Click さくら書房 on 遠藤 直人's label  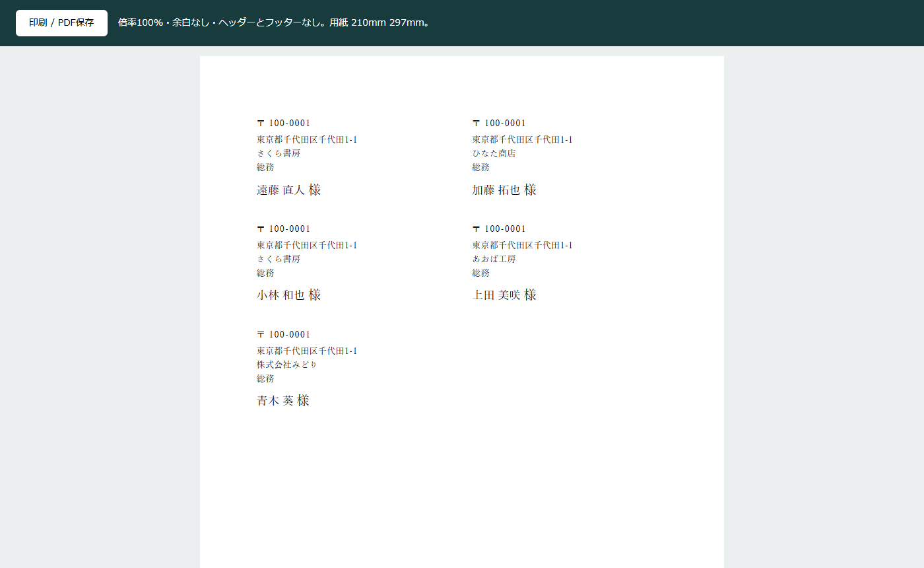(x=279, y=153)
